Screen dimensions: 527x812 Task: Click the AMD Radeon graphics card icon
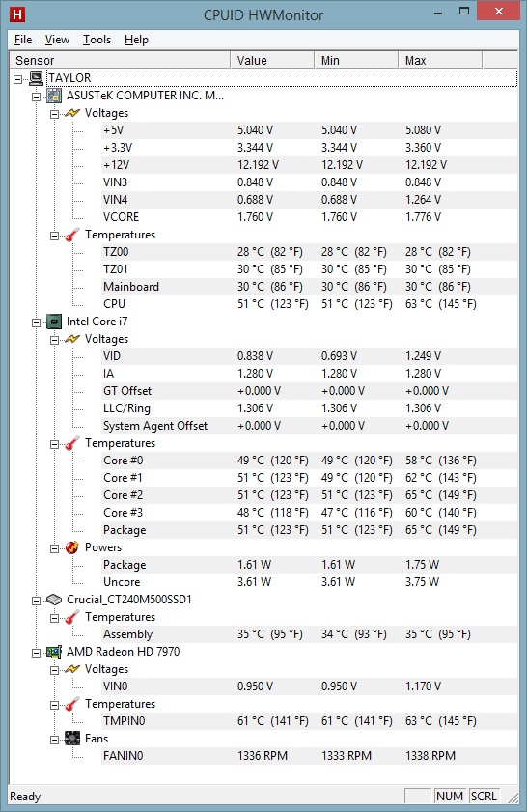pyautogui.click(x=54, y=652)
